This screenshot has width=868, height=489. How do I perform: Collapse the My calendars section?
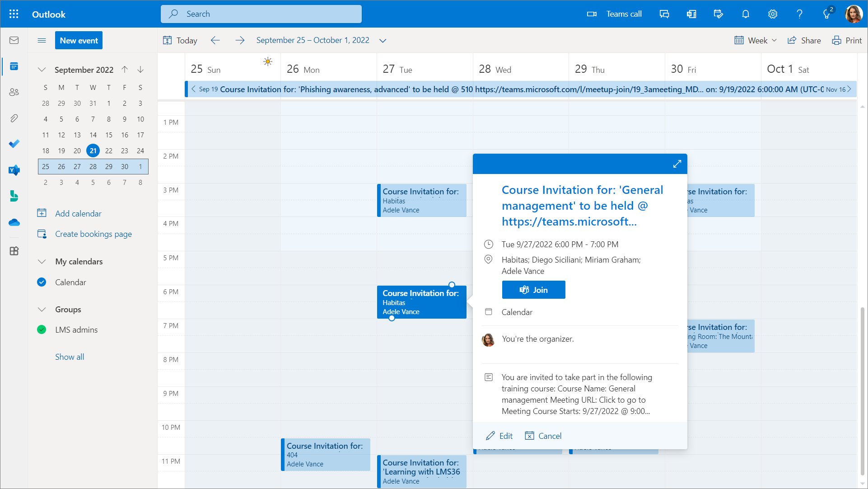pos(42,262)
